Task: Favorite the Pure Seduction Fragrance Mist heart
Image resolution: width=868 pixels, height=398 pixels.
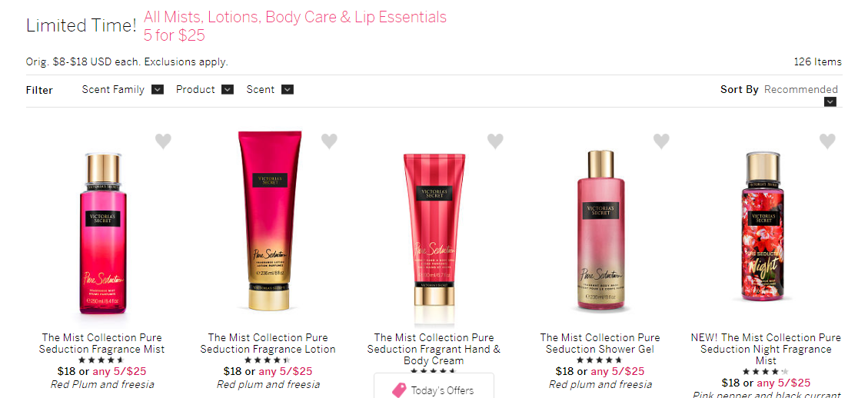Action: [x=163, y=141]
